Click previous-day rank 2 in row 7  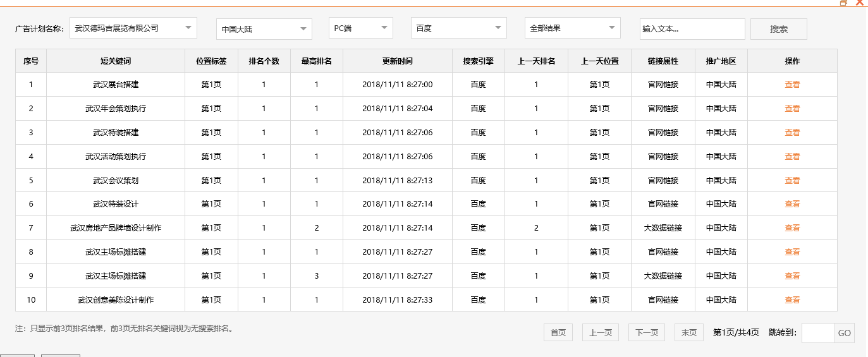[x=536, y=228]
